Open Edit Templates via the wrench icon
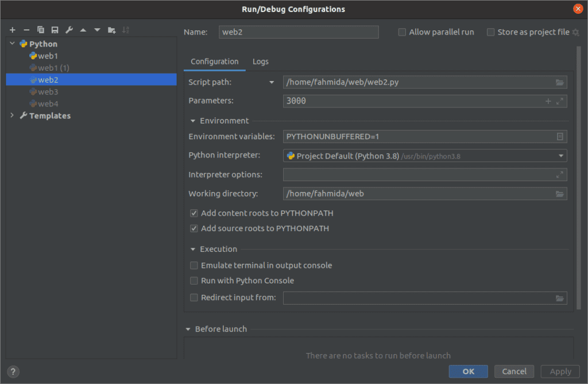Screen dimensions: 588x384 (x=69, y=30)
